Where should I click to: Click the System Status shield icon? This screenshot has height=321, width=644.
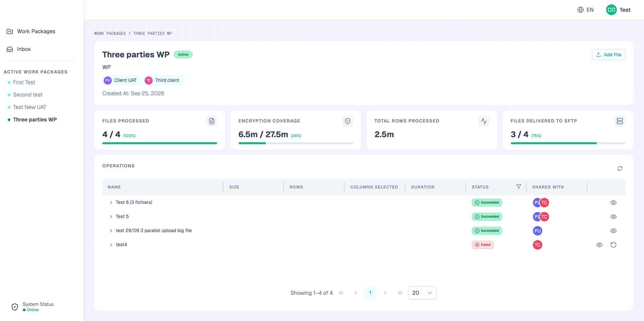(x=15, y=307)
